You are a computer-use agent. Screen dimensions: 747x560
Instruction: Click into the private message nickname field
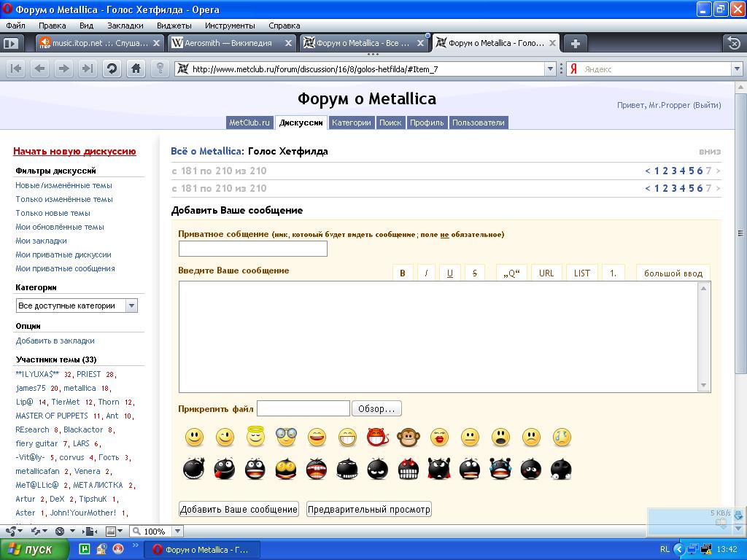click(252, 249)
